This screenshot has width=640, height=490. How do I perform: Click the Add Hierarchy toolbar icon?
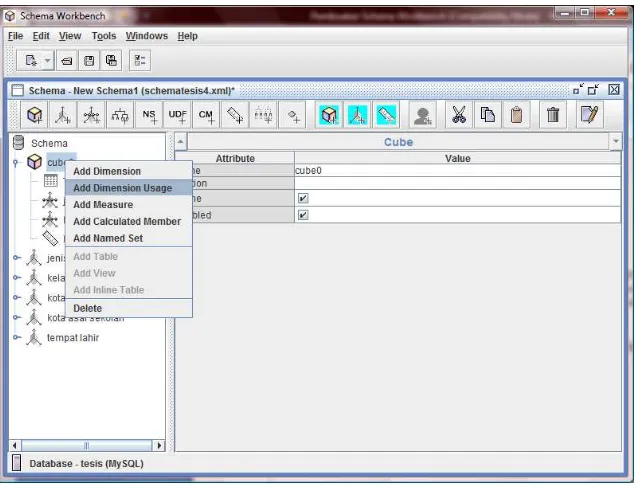coord(120,115)
